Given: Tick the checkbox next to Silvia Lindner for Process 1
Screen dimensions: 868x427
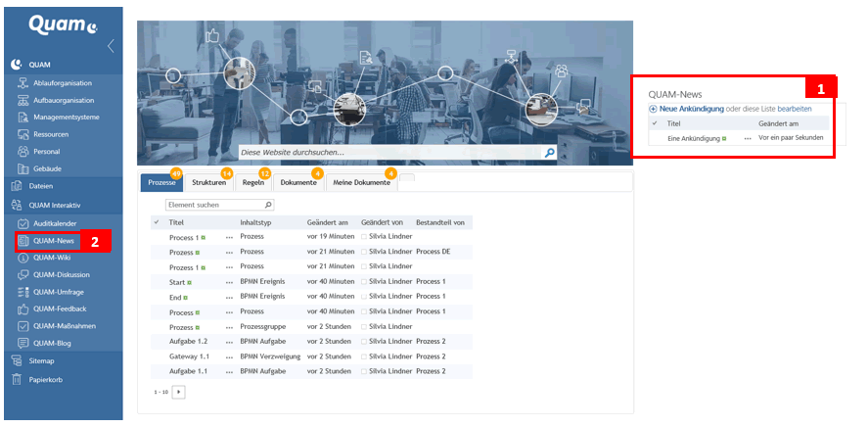Looking at the screenshot, I should coord(364,237).
